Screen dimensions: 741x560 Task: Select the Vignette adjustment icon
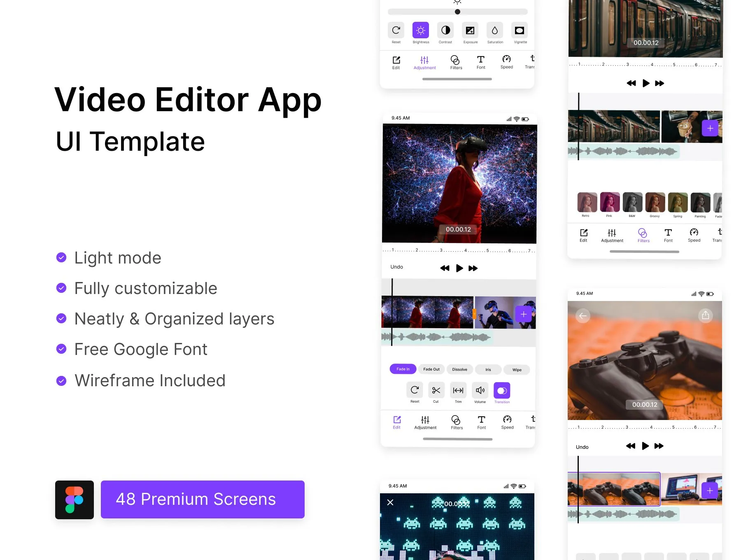[520, 30]
